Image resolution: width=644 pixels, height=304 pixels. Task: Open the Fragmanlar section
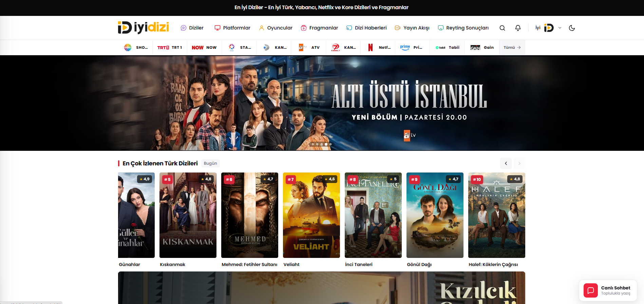[319, 28]
